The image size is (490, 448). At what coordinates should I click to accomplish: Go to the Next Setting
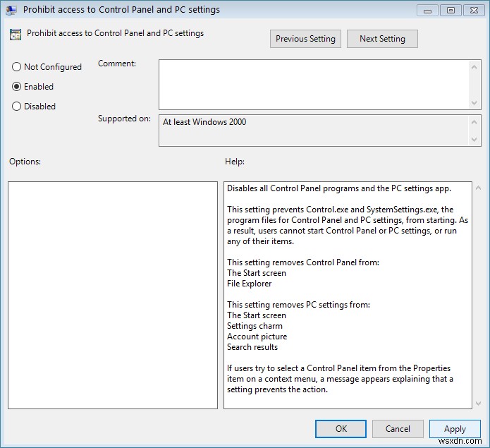click(x=382, y=39)
